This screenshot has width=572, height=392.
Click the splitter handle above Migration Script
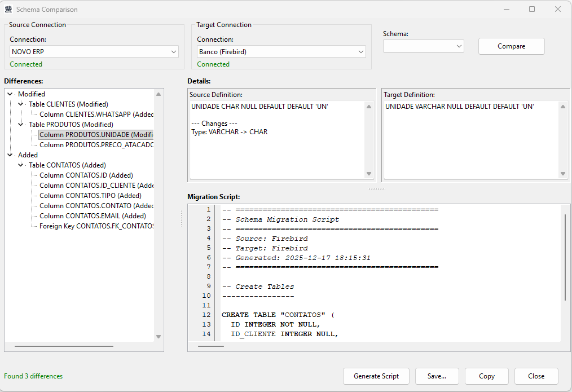tap(377, 189)
